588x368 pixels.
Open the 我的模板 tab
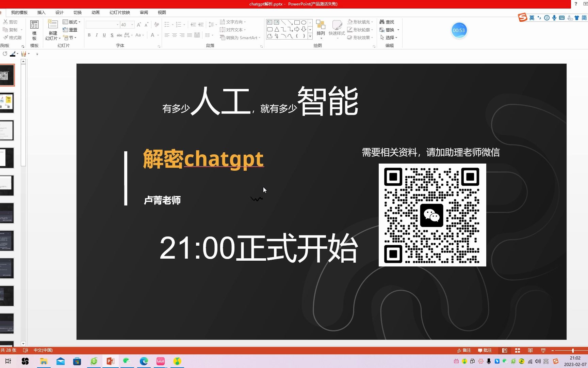pyautogui.click(x=19, y=12)
